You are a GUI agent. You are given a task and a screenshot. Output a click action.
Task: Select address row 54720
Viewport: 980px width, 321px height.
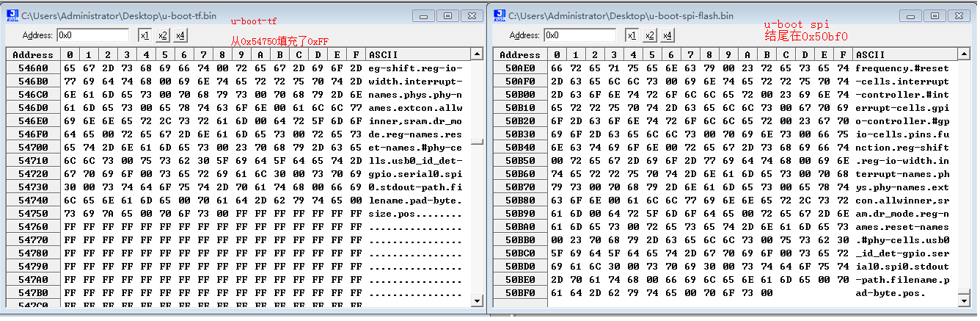(x=33, y=173)
